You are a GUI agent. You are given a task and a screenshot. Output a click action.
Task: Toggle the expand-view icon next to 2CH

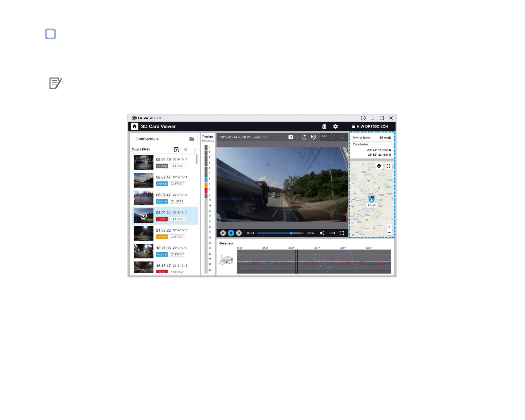[x=332, y=137]
